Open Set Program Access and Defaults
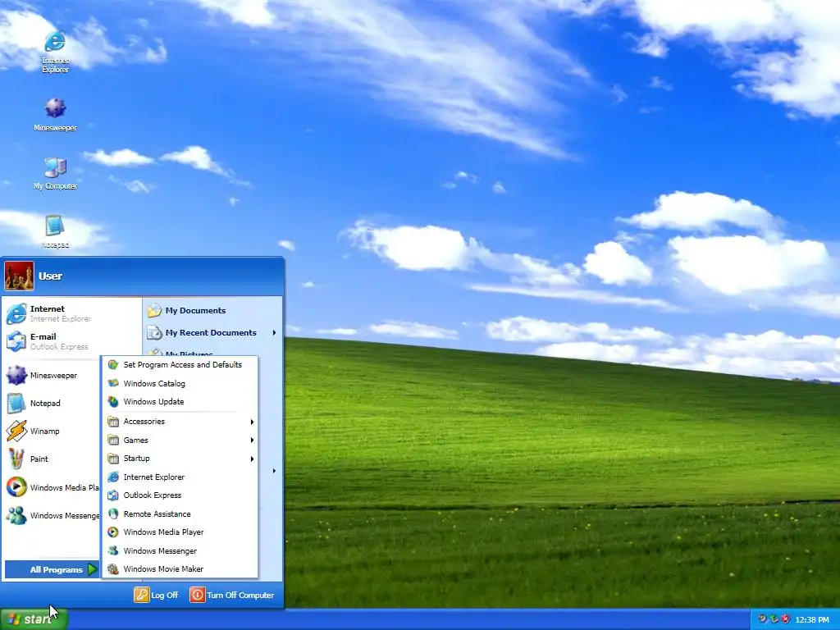The width and height of the screenshot is (840, 630). (180, 364)
